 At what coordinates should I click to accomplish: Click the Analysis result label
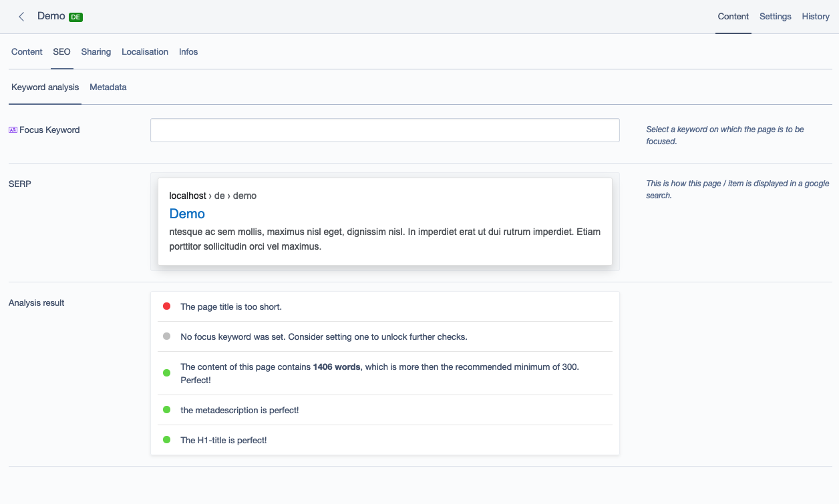coord(37,302)
